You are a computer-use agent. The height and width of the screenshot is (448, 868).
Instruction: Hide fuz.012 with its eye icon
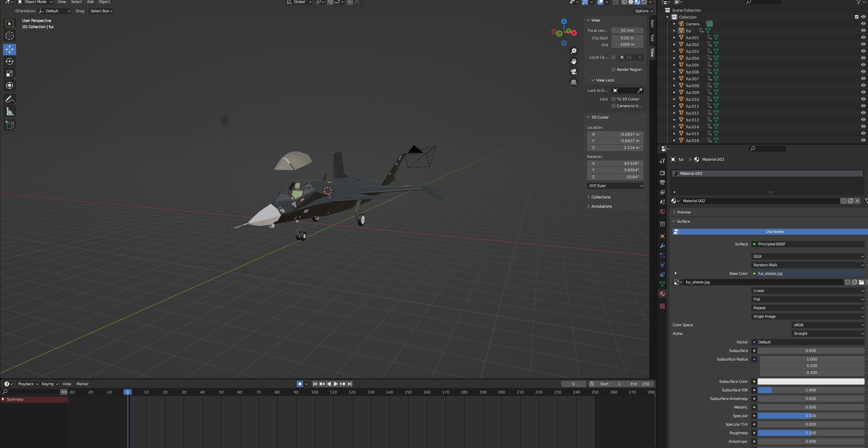863,113
